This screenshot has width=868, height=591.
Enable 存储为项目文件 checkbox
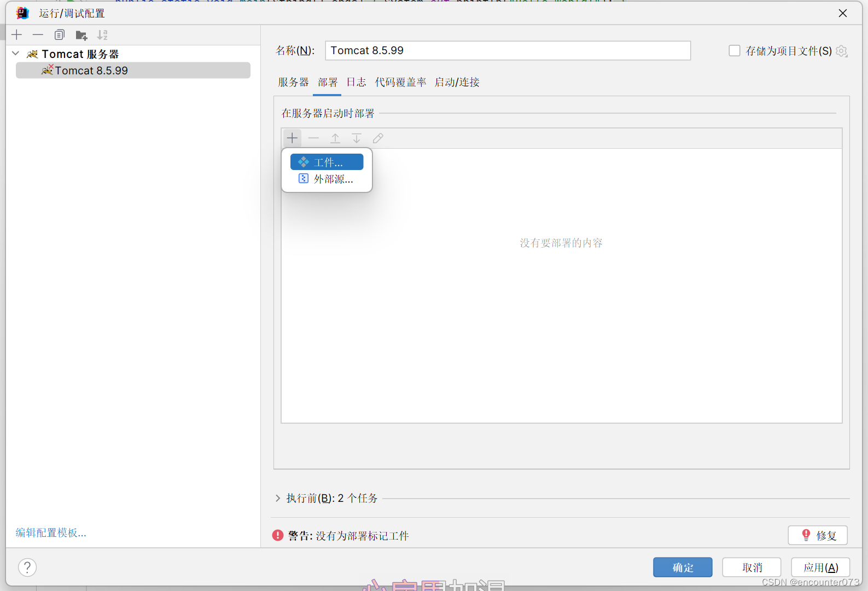tap(735, 51)
